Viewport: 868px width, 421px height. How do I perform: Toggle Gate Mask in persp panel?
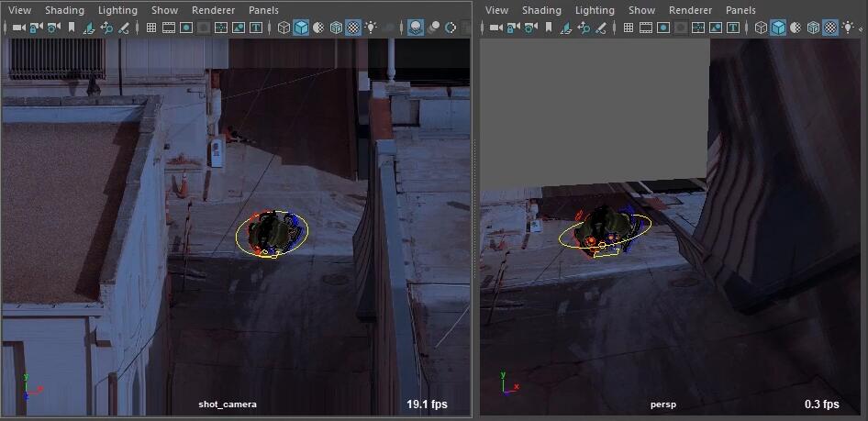[x=681, y=28]
